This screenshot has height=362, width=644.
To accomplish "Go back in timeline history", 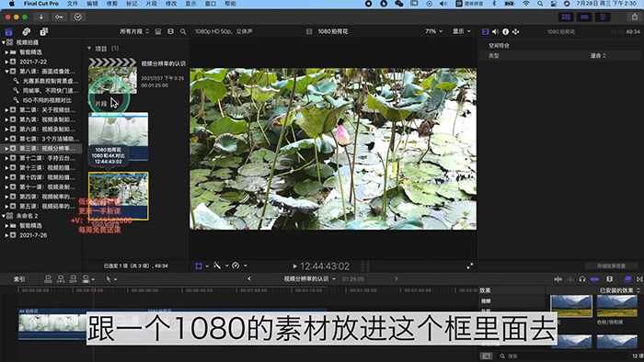I will click(249, 278).
